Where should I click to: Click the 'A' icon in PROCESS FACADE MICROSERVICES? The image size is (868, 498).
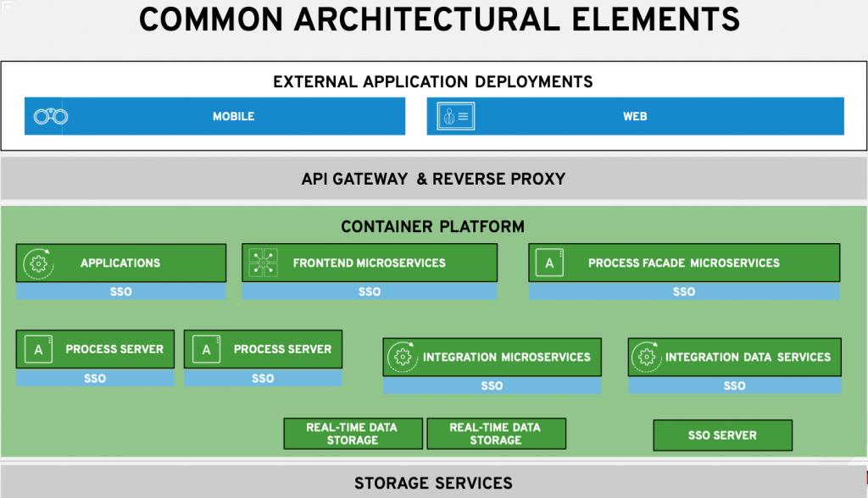(x=549, y=263)
